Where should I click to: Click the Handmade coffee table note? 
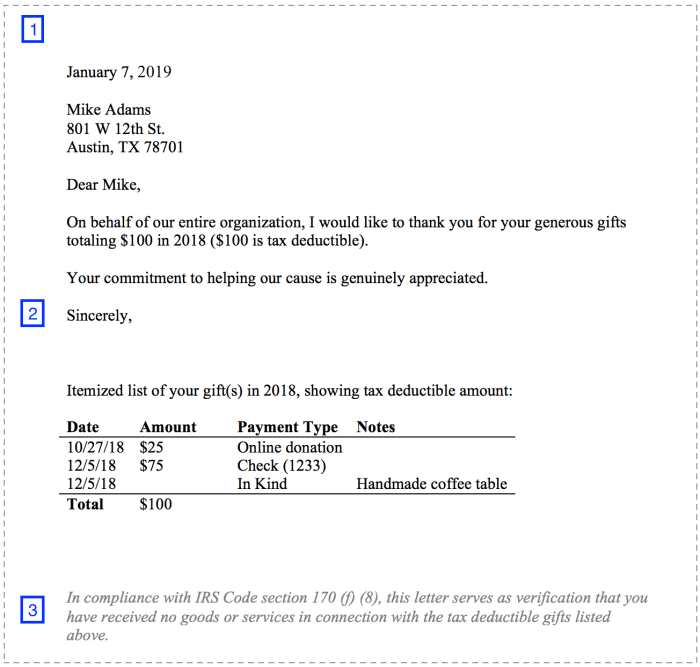click(x=431, y=484)
